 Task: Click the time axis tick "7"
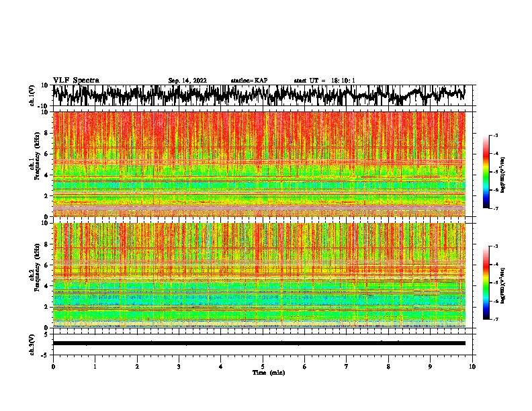pyautogui.click(x=347, y=367)
